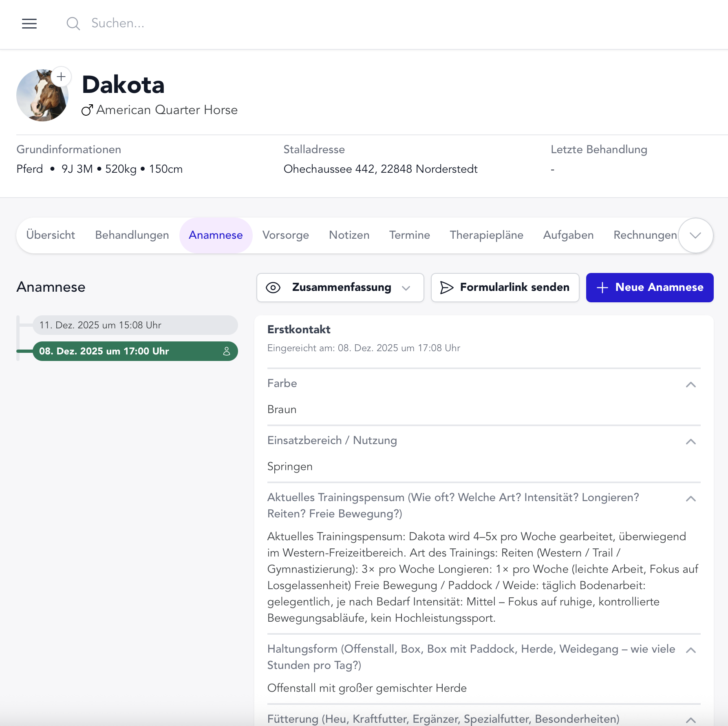Click the plus icon on Dakota's profile photo
728x726 pixels.
point(61,77)
